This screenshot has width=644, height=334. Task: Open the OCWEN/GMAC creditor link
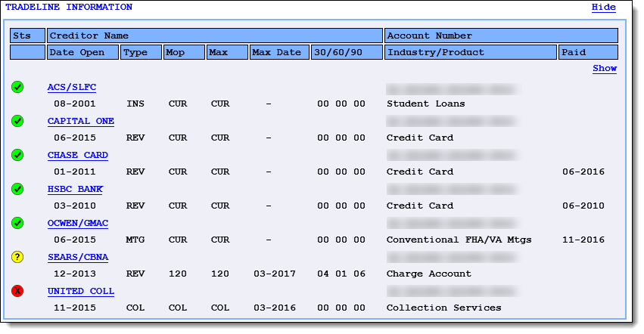(78, 223)
